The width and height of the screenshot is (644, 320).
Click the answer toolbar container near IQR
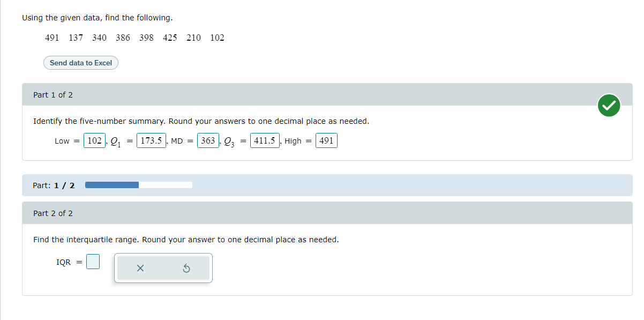point(163,268)
